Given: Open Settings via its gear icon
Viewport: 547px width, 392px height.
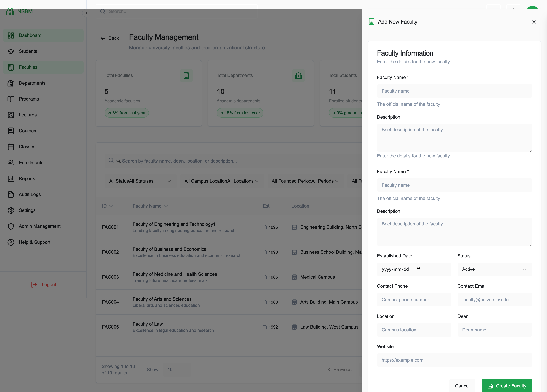Looking at the screenshot, I should click(11, 210).
